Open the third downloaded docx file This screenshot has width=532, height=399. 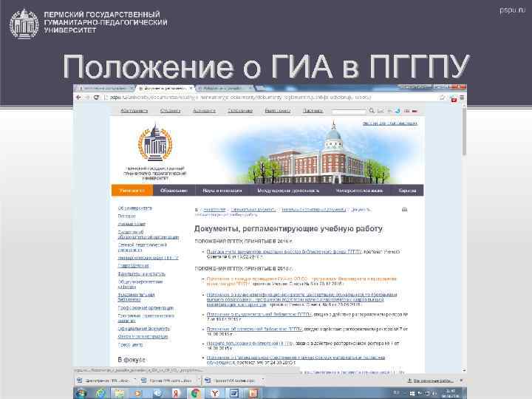coord(232,381)
